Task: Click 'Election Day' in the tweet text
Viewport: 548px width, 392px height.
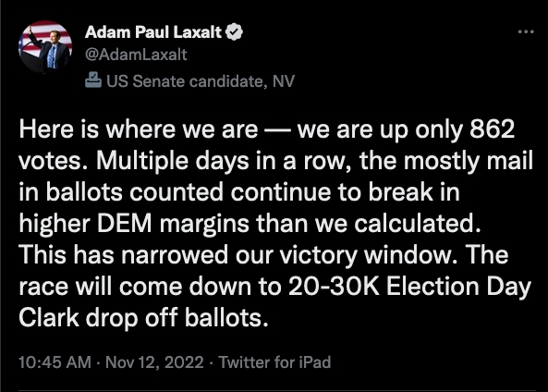Action: [x=458, y=288]
